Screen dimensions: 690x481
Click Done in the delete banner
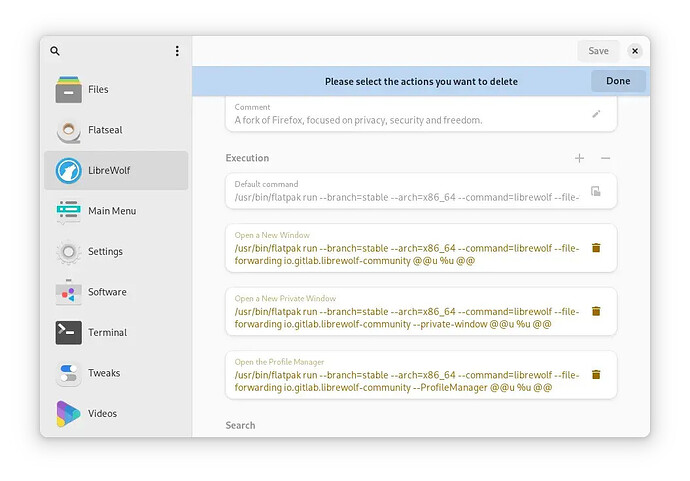click(x=618, y=81)
